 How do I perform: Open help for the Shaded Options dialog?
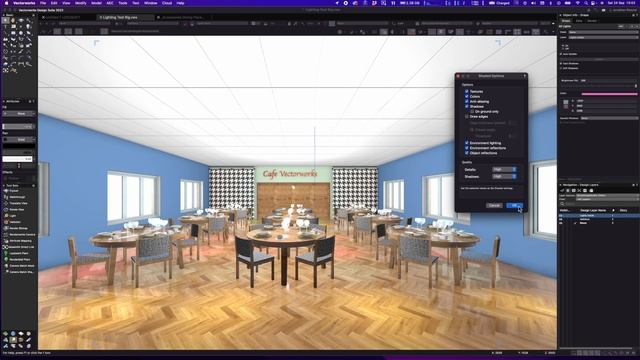click(524, 76)
